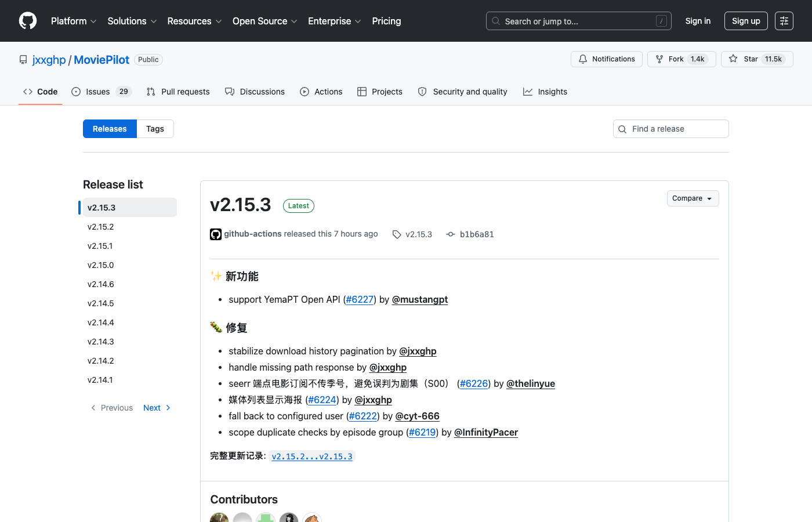Switch to the Actions tab
812x522 pixels.
321,92
